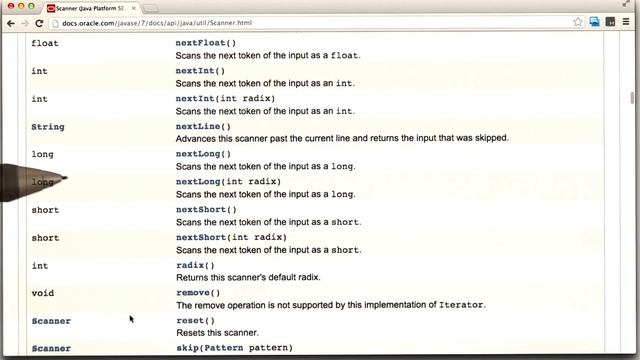Open the nextInt() method link
Viewport: 640px width, 360px height.
pos(200,71)
